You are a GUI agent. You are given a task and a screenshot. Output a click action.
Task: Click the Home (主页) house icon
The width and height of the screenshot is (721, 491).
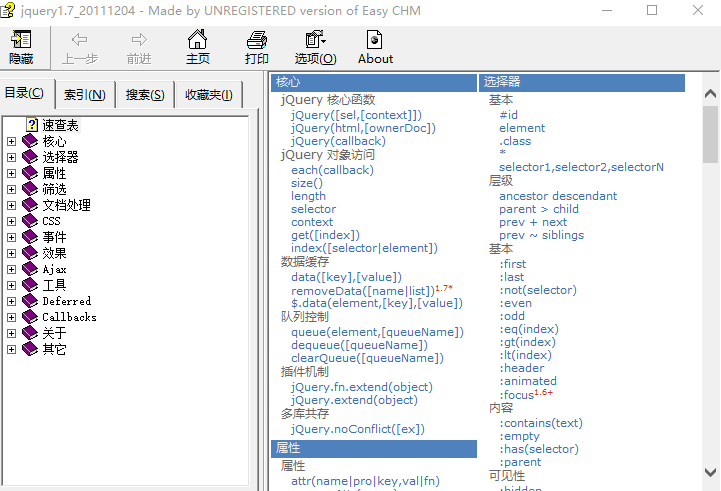point(198,40)
